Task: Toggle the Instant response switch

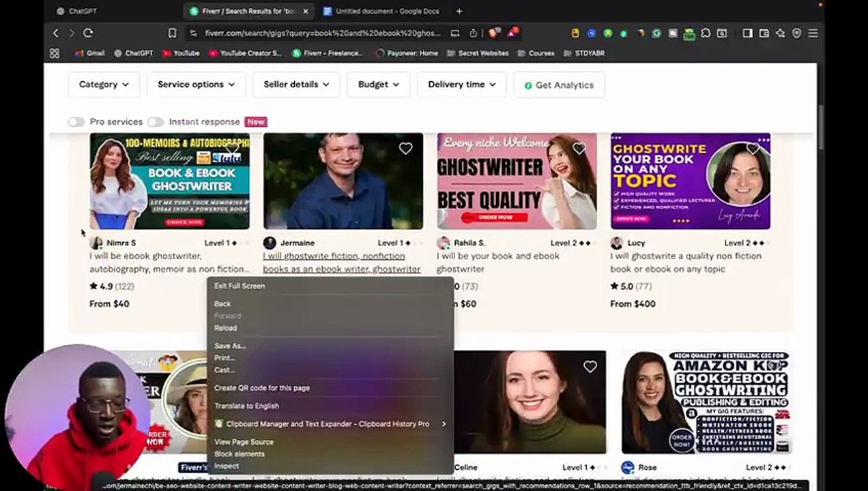Action: coord(156,121)
